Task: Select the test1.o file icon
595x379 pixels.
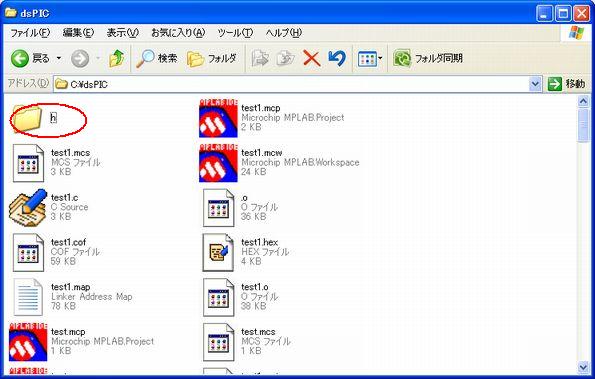Action: pyautogui.click(x=219, y=297)
